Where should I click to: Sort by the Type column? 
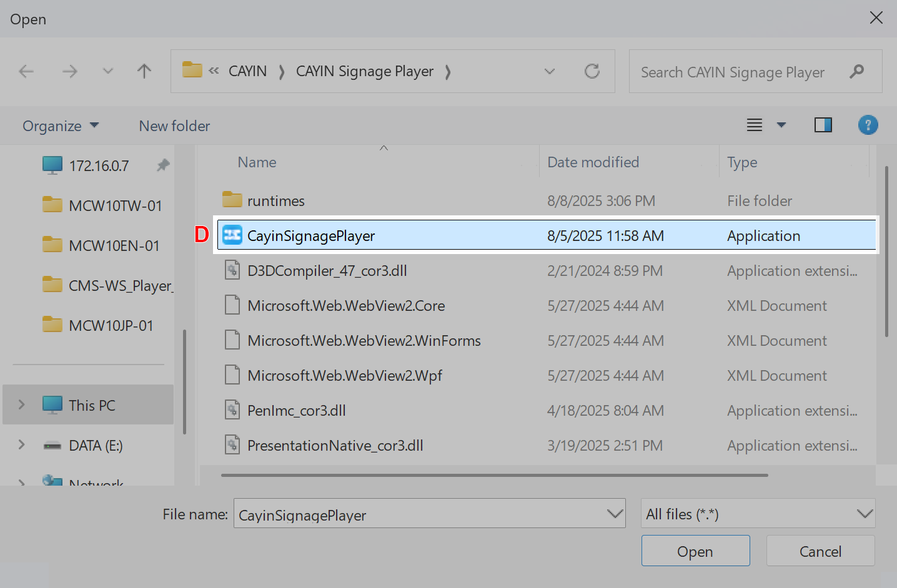pyautogui.click(x=742, y=162)
